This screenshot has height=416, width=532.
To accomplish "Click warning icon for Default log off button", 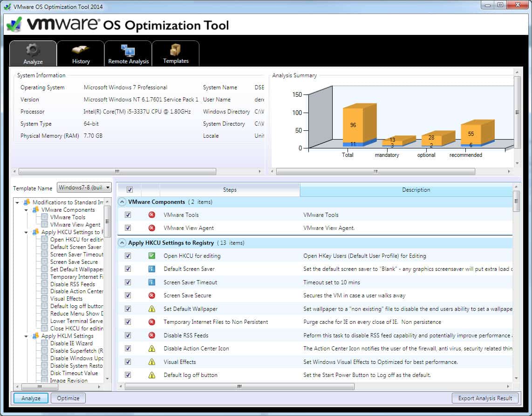I will [x=152, y=375].
